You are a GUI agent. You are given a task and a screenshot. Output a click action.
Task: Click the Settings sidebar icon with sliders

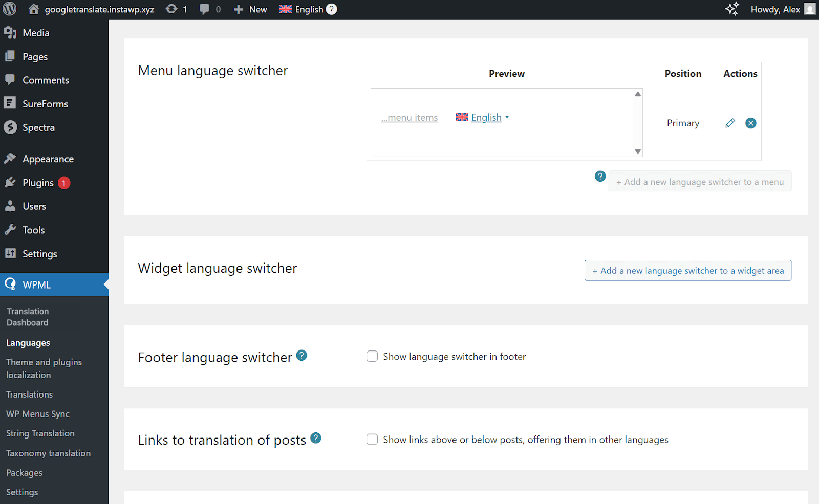click(x=10, y=253)
